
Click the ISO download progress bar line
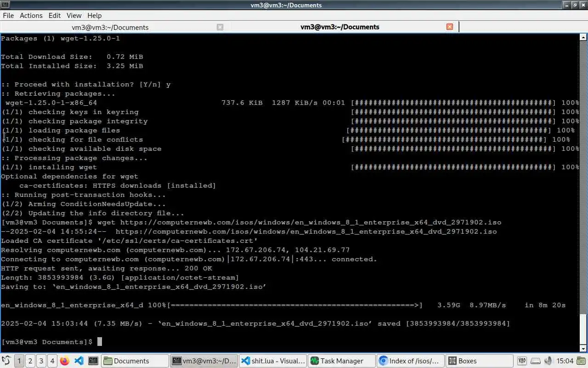coord(283,305)
